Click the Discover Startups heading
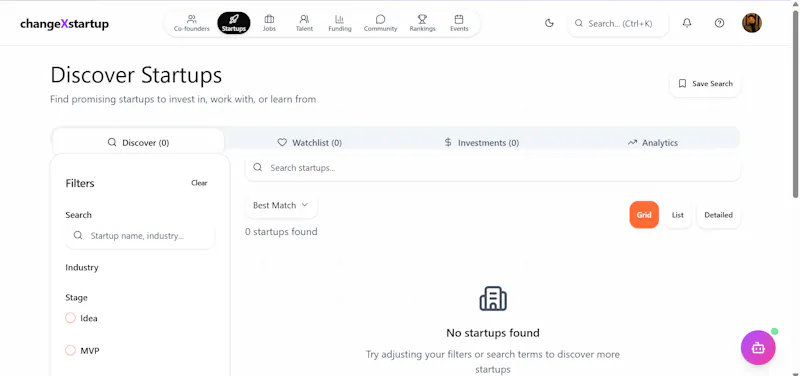This screenshot has width=800, height=376. [136, 75]
